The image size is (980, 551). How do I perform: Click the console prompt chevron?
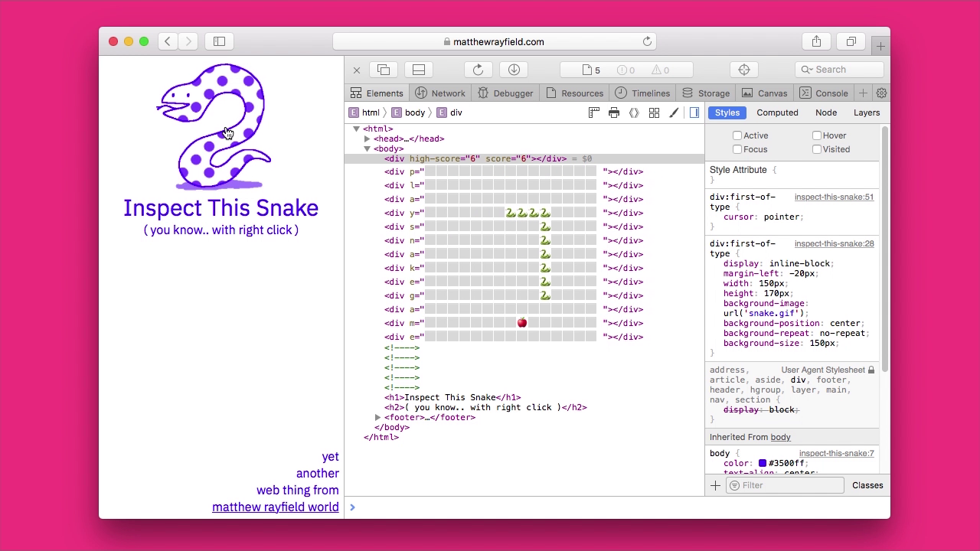[x=352, y=507]
